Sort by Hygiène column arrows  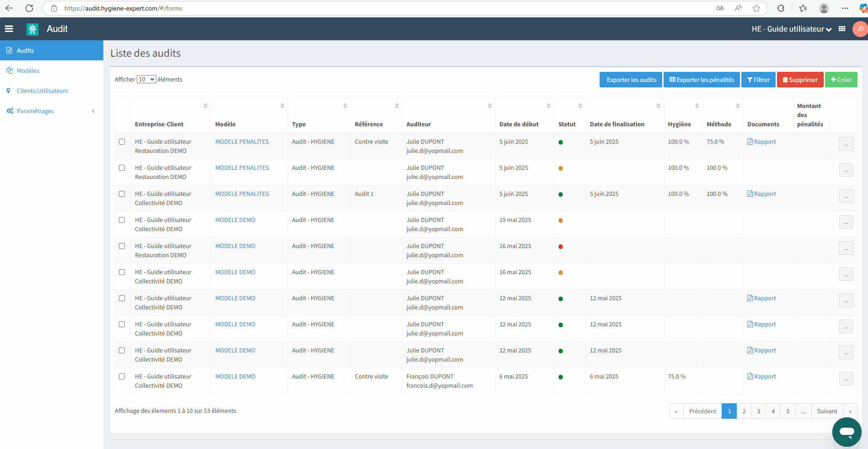pos(697,106)
